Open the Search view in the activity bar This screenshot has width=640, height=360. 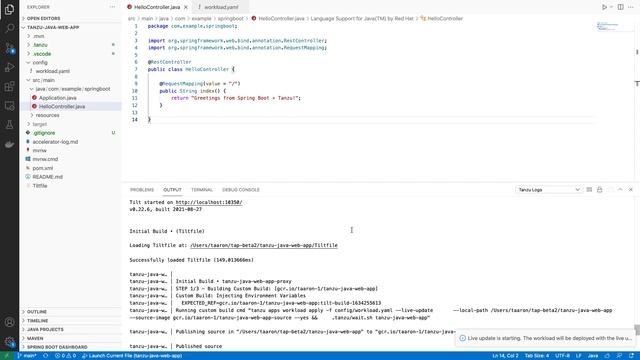click(x=9, y=28)
